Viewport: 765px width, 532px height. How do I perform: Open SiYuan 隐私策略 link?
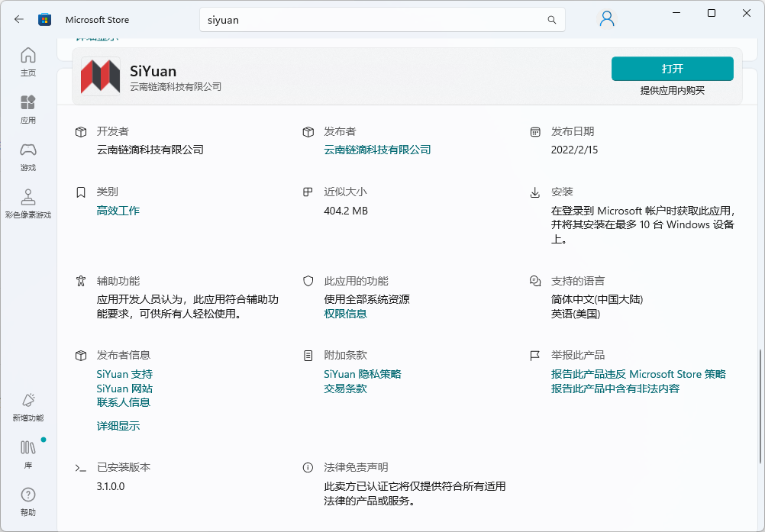[363, 374]
